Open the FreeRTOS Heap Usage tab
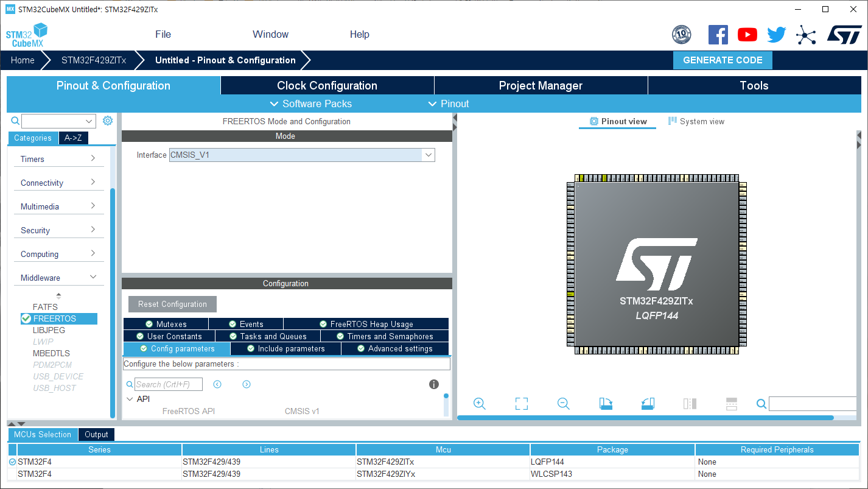The image size is (868, 489). point(366,324)
